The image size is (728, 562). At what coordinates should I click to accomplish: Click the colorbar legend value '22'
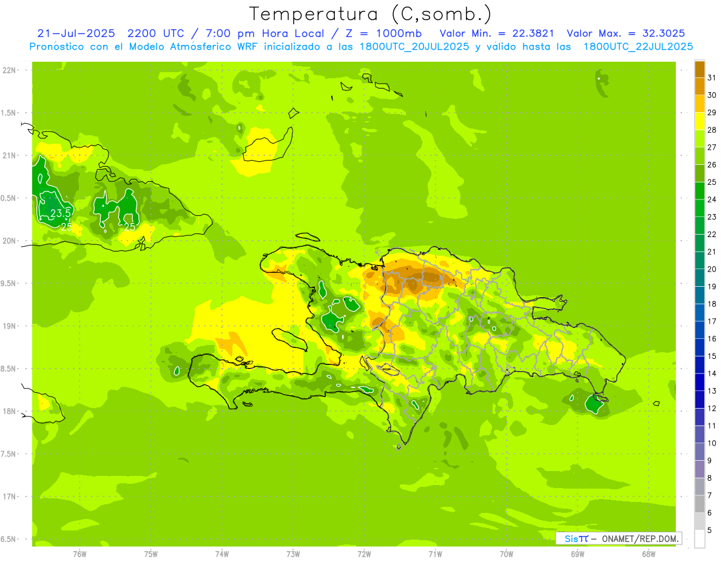712,235
